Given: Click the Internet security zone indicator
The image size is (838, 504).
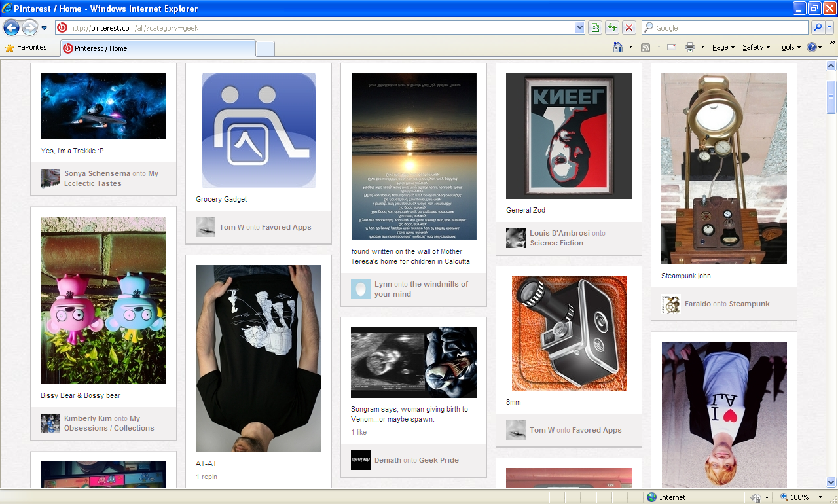Looking at the screenshot, I should (666, 497).
